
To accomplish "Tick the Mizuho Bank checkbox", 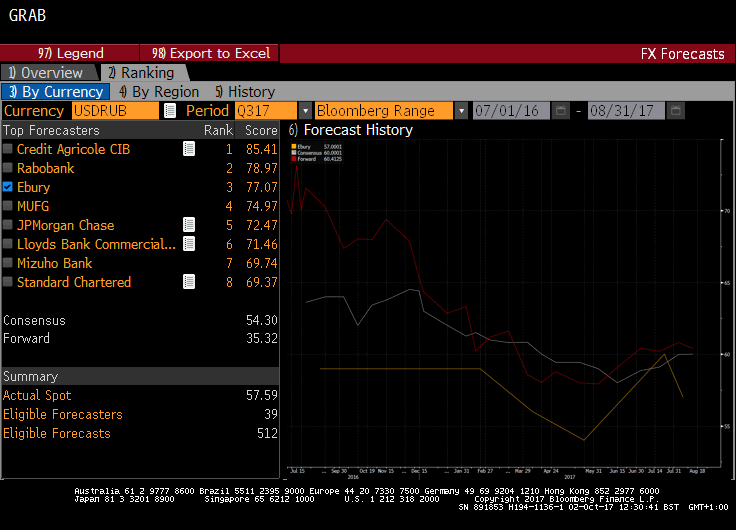I will point(8,262).
